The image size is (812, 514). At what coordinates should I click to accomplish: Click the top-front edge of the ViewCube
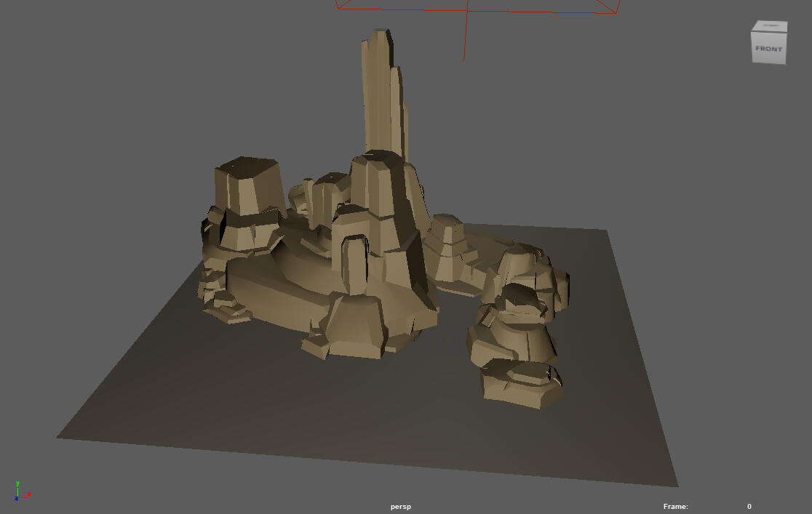[x=768, y=31]
